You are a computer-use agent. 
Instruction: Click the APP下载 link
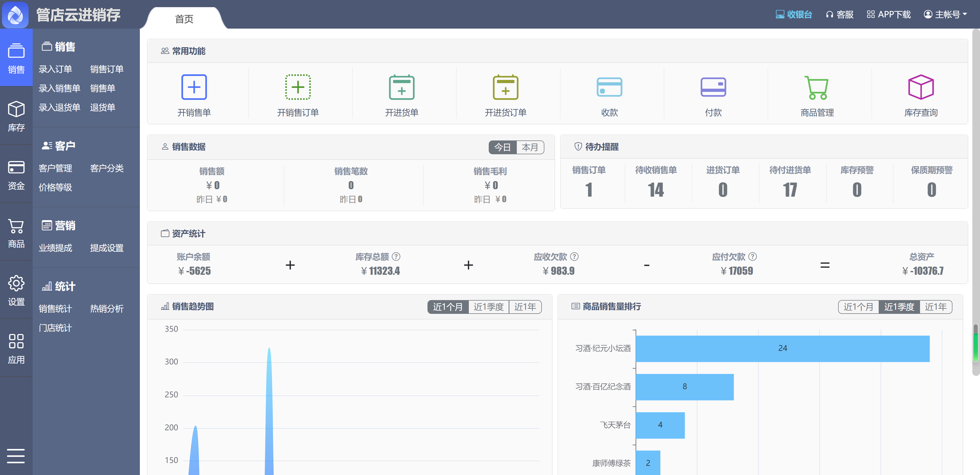pos(889,15)
